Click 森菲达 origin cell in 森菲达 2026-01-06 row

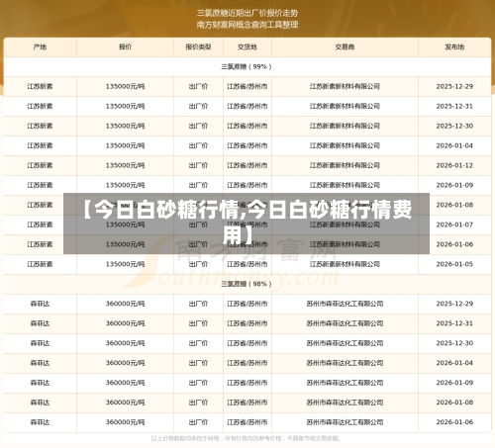(40, 422)
